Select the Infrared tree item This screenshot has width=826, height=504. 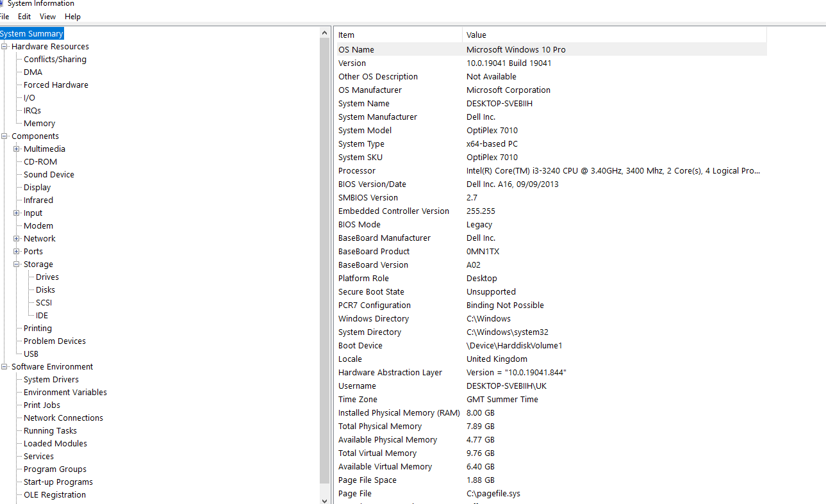click(38, 200)
